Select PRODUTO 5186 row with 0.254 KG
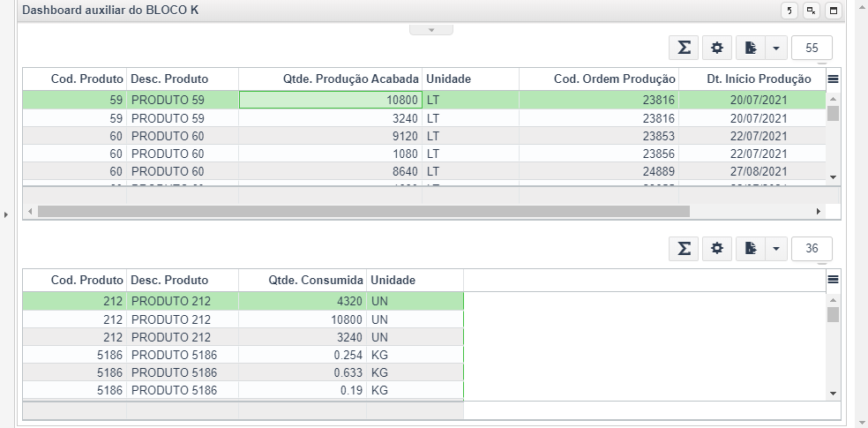 point(243,355)
